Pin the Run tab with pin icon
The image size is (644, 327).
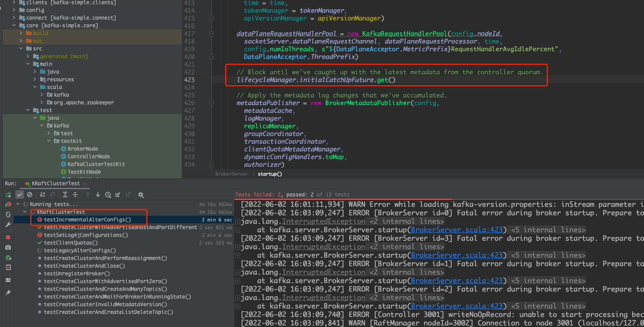[8, 293]
